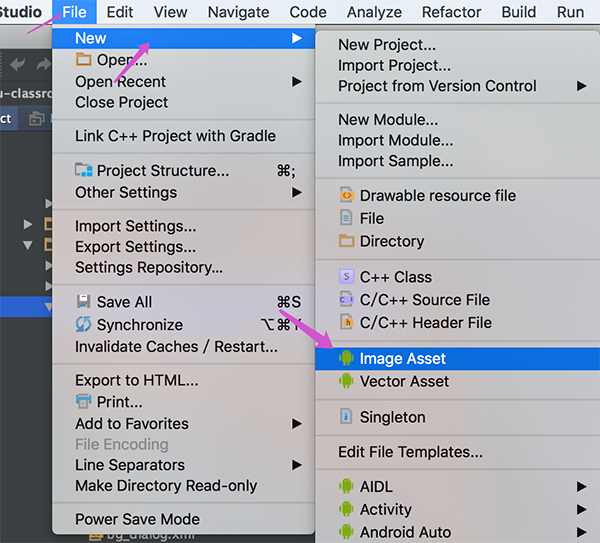The height and width of the screenshot is (543, 600).
Task: Expand the Activity submenu arrow
Action: coord(582,509)
